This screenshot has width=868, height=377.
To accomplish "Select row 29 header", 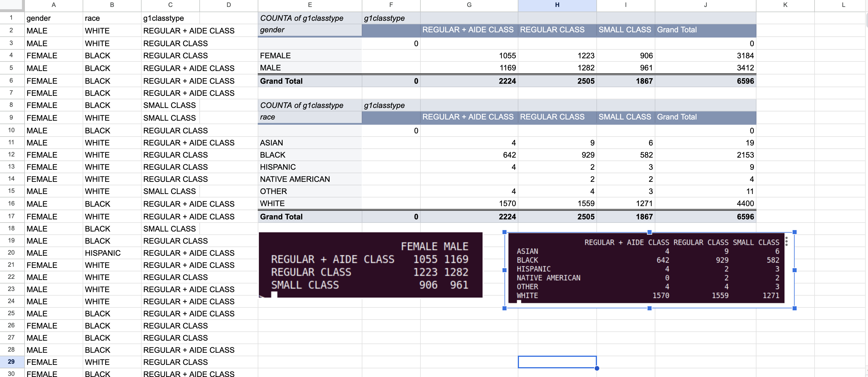I will pos(12,361).
